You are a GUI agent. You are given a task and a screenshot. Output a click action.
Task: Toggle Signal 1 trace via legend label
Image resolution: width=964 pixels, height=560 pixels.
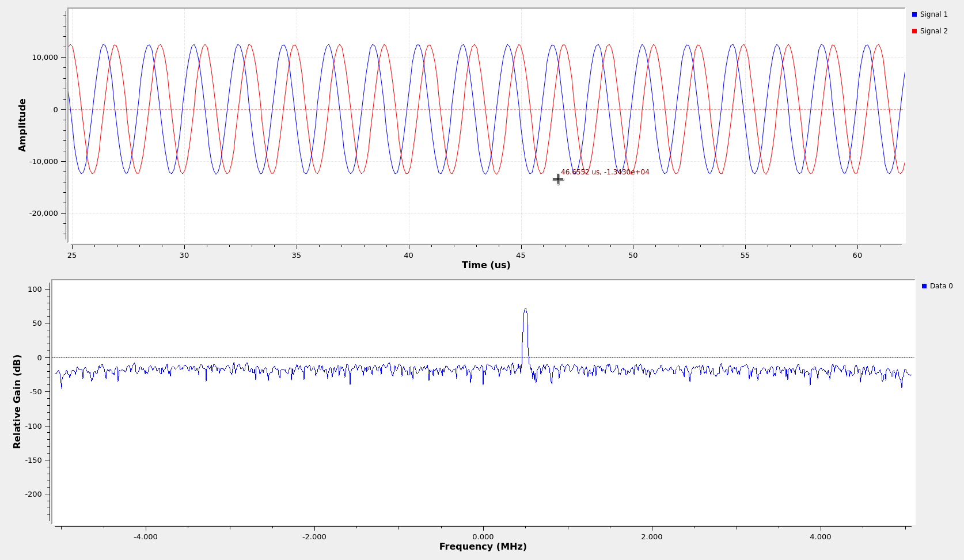click(x=933, y=14)
